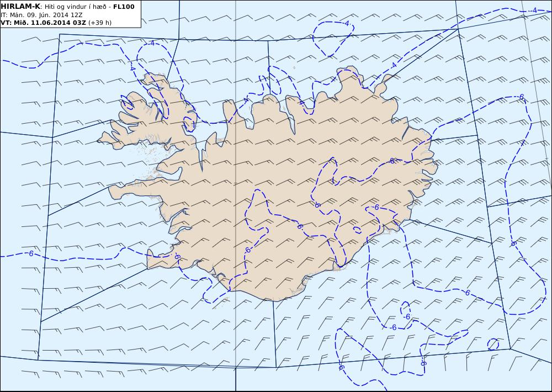
Task: Select the 'IT: Mán. 09. Jún. 2014 12Z' line
Action: (x=41, y=15)
